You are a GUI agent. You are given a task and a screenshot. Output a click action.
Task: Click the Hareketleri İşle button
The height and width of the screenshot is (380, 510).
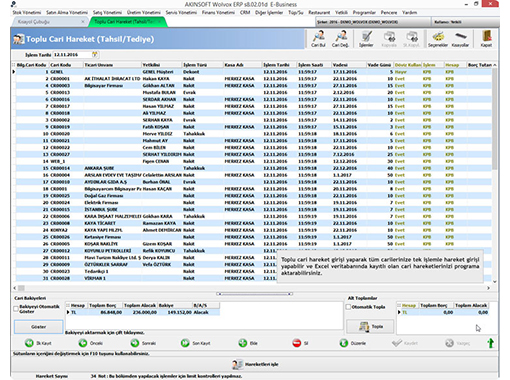point(255,364)
